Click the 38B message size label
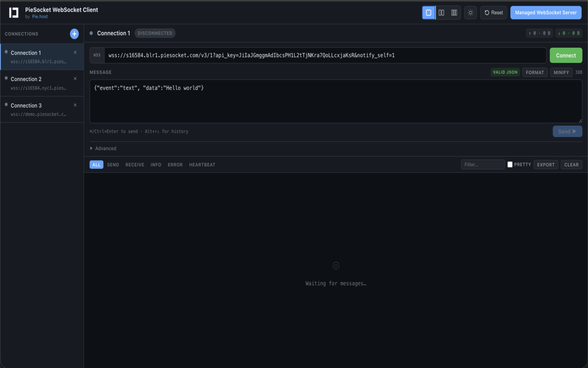The width and height of the screenshot is (588, 368). click(x=579, y=72)
